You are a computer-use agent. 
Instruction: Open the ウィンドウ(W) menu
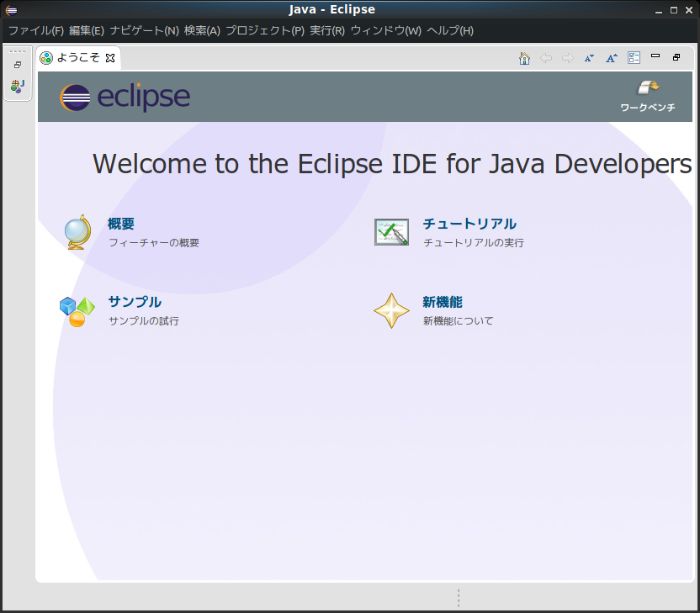385,30
